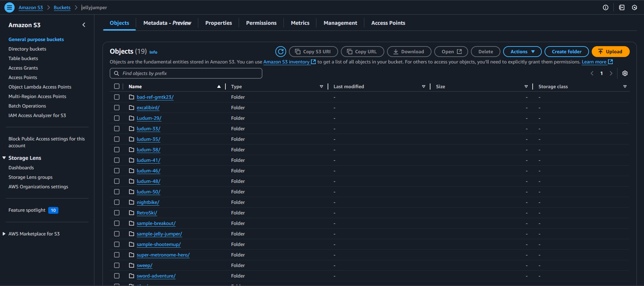The width and height of the screenshot is (644, 286).
Task: Open Directory buckets in the sidebar
Action: pyautogui.click(x=27, y=49)
